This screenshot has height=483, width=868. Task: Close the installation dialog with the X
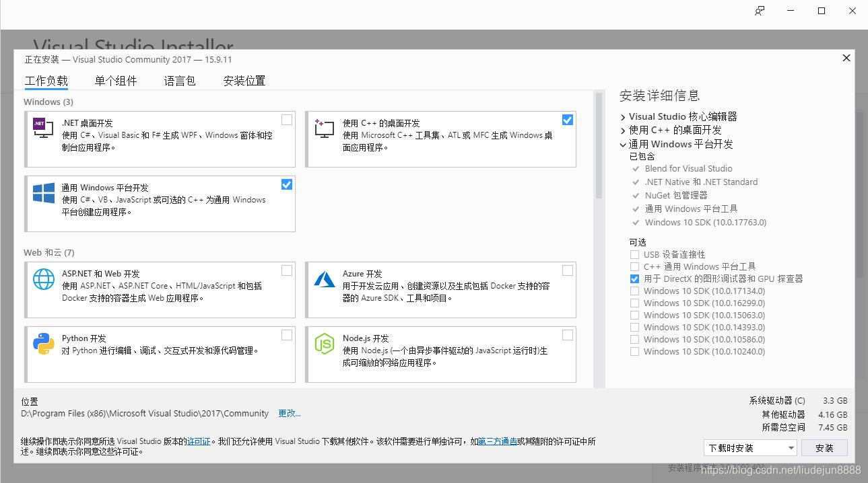[x=846, y=58]
